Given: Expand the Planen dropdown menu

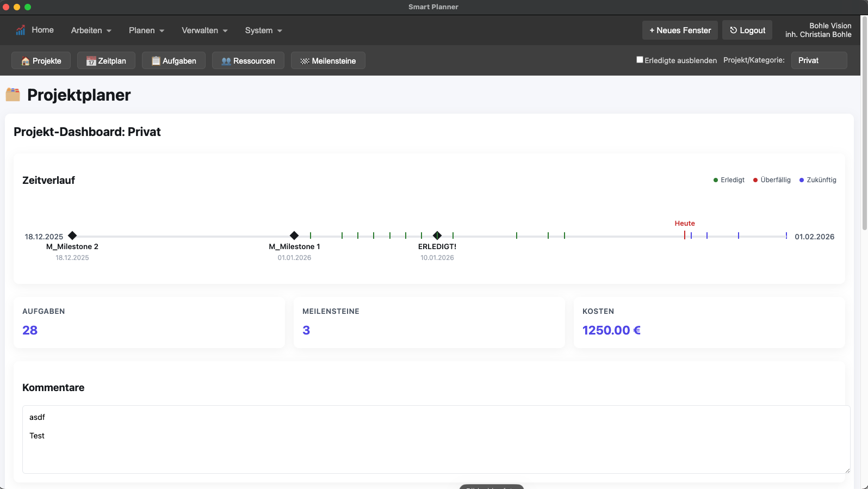Looking at the screenshot, I should click(146, 30).
